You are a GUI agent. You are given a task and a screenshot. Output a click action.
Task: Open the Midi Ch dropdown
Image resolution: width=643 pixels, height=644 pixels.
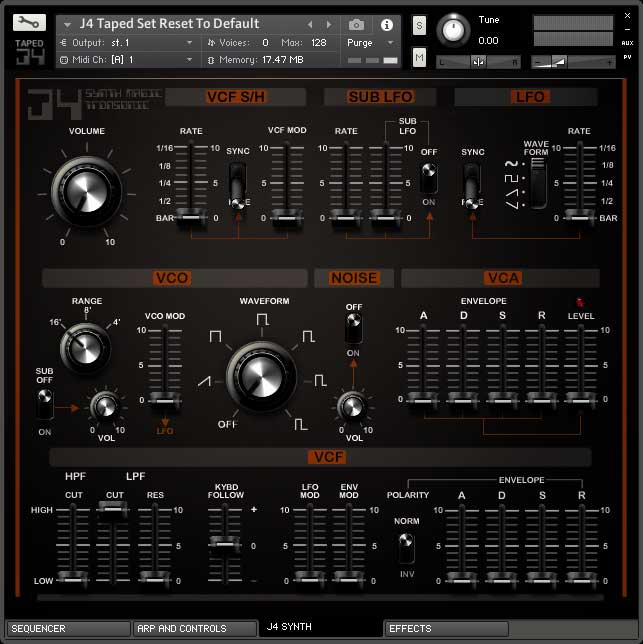pos(127,60)
